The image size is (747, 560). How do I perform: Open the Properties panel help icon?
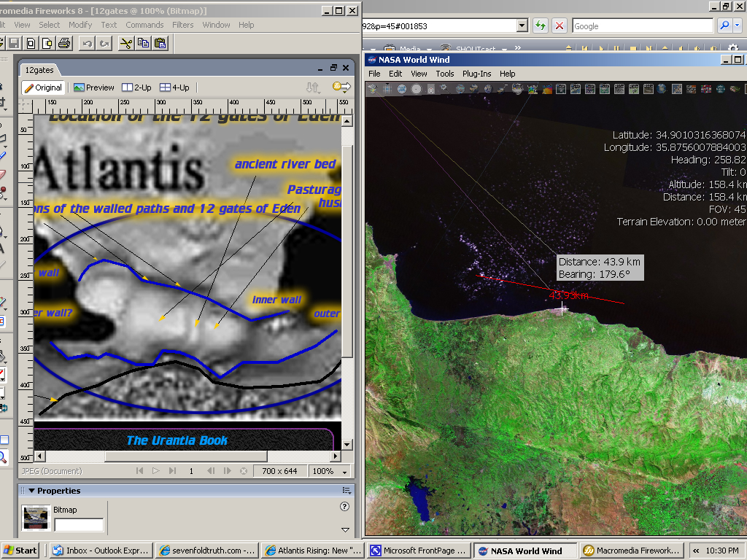click(x=344, y=507)
